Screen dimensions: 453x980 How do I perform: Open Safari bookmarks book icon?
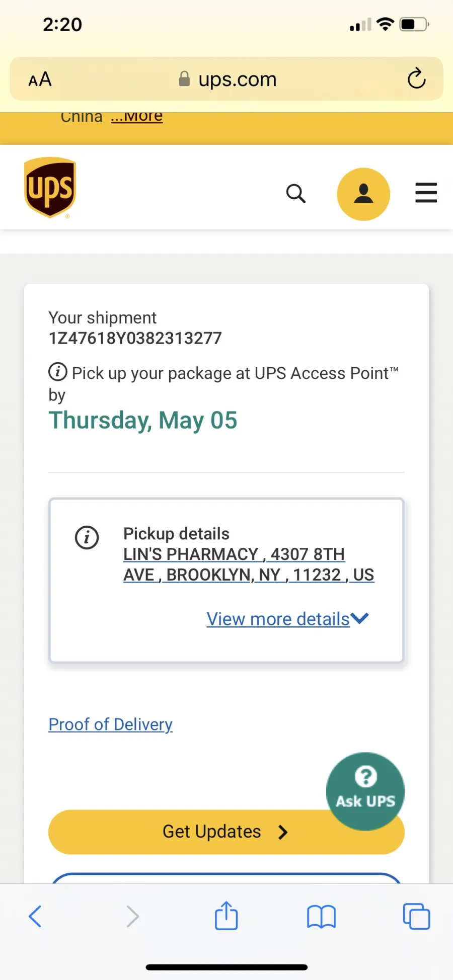[321, 916]
